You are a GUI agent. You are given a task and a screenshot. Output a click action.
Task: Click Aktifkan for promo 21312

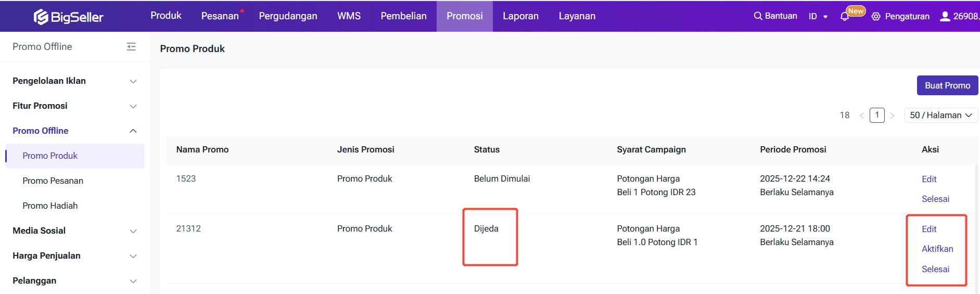tap(937, 249)
